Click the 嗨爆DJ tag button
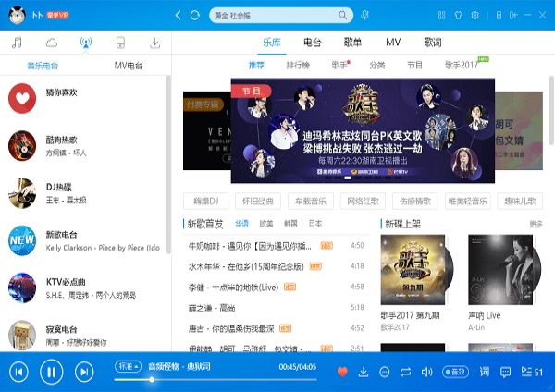555x392 pixels. (206, 201)
